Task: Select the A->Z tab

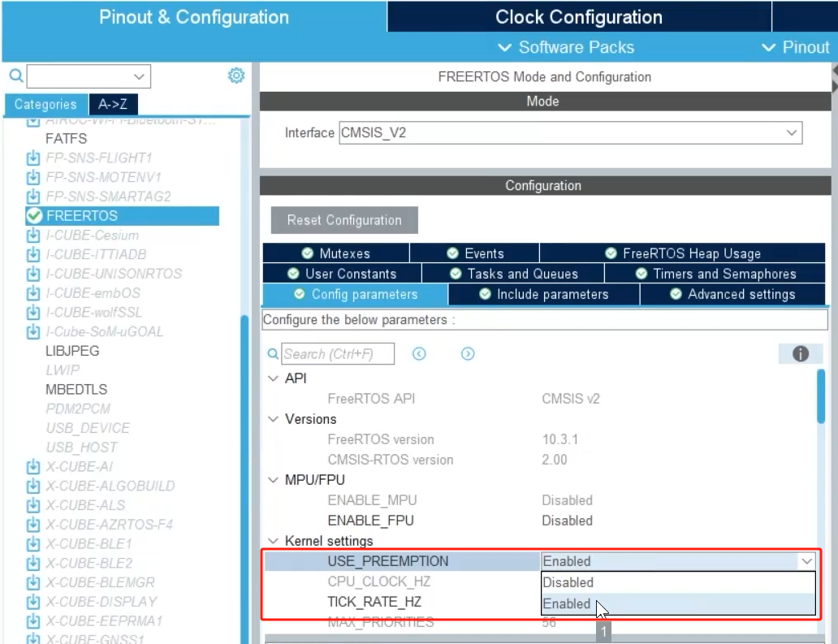Action: (x=113, y=104)
